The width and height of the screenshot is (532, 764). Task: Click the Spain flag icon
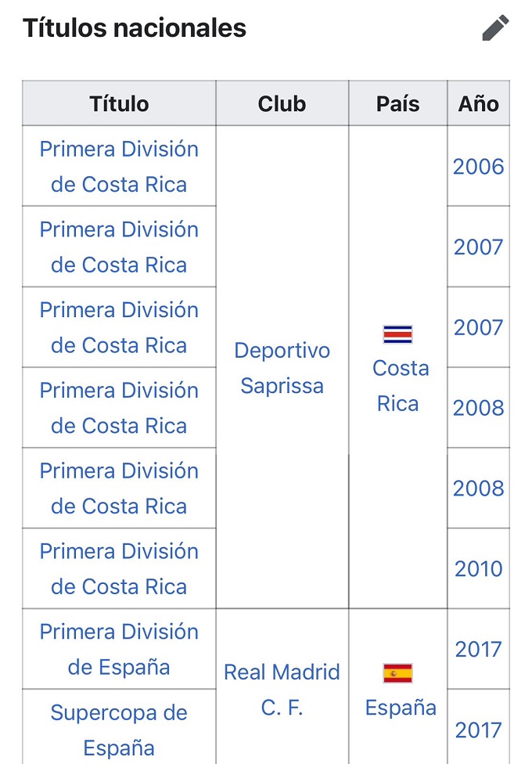tap(397, 673)
